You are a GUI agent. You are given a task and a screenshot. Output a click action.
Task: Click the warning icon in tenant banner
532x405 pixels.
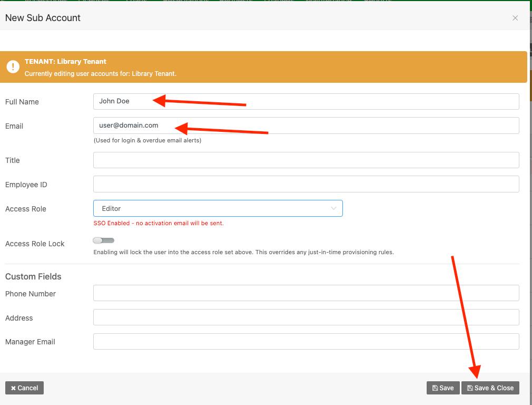pyautogui.click(x=13, y=67)
